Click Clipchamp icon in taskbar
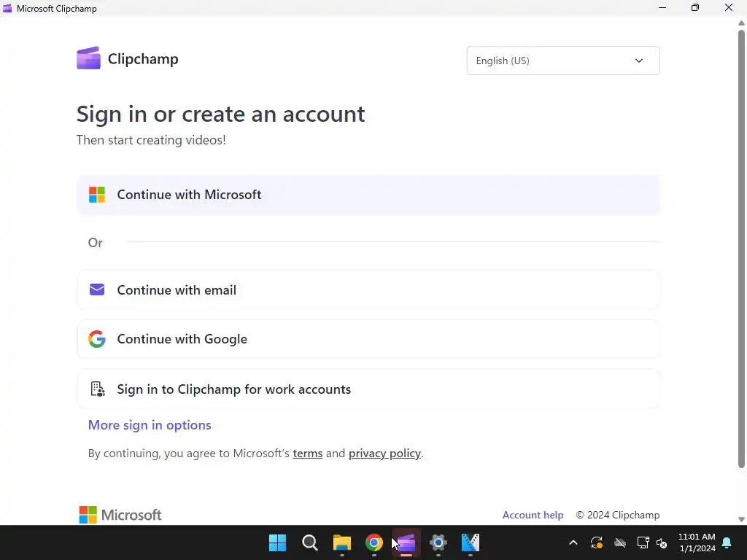 (x=406, y=542)
